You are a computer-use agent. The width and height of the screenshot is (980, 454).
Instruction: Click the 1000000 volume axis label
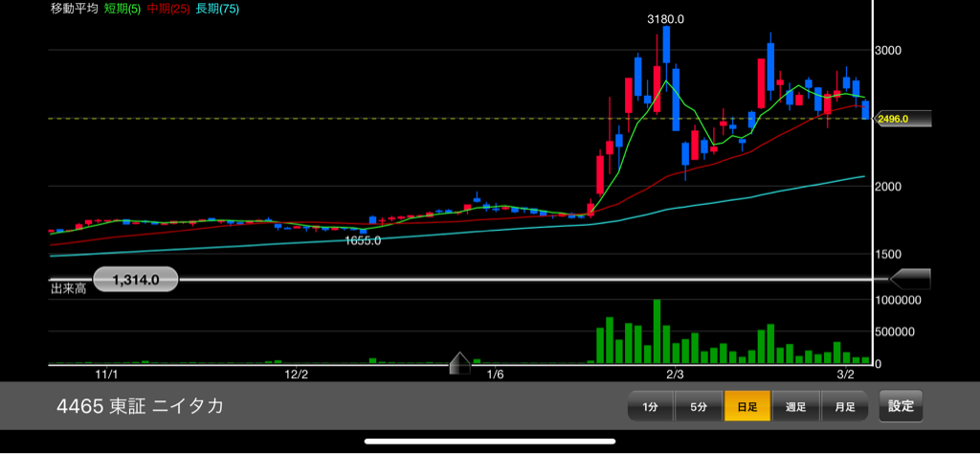tap(898, 300)
